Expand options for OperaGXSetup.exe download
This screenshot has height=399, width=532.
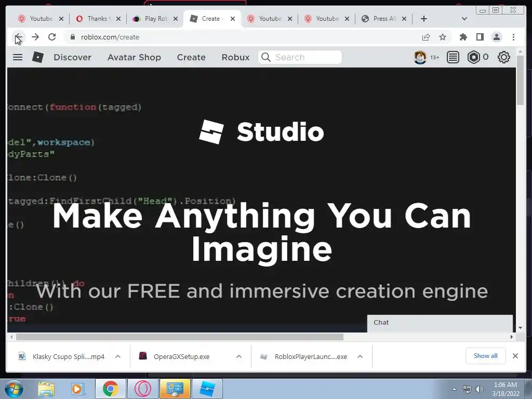pos(239,356)
